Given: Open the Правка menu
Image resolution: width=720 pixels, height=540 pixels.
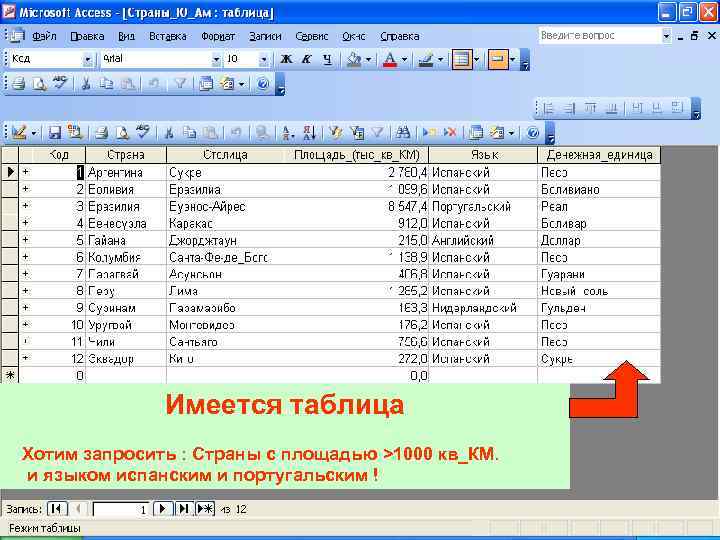Looking at the screenshot, I should coord(87,36).
